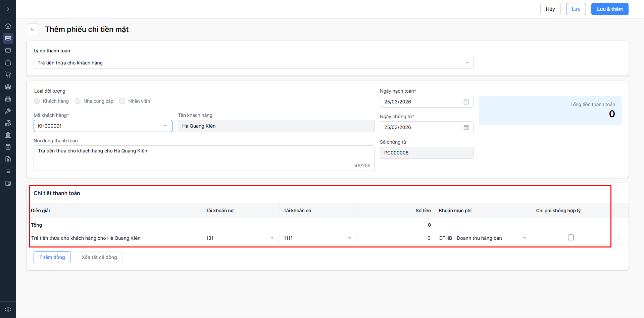The height and width of the screenshot is (318, 644).
Task: Click the cash money sidebar icon
Action: pos(8,38)
